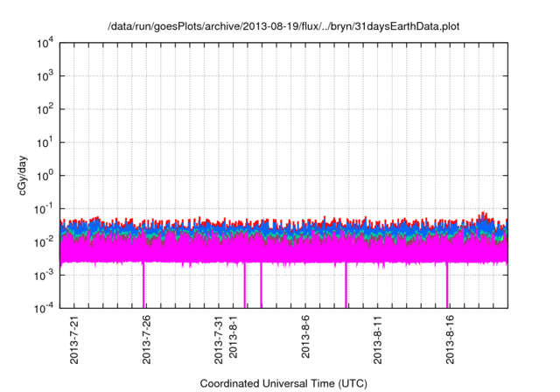Click the 2013-8-1 date label
This screenshot has width=560, height=392.
234,337
